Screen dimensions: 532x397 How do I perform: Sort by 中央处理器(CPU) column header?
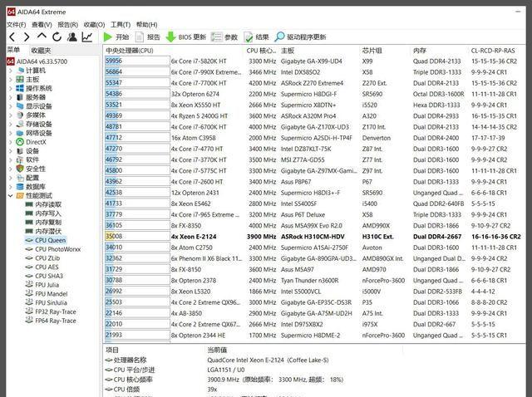pos(130,51)
